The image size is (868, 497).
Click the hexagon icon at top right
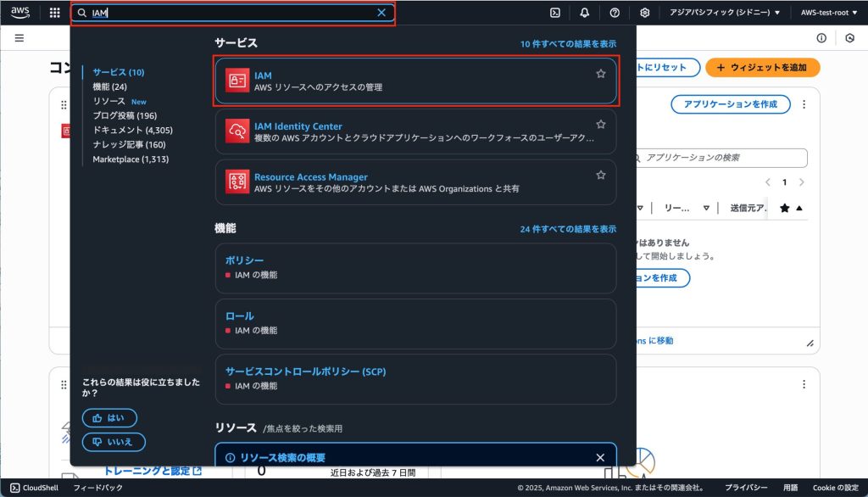tap(849, 37)
